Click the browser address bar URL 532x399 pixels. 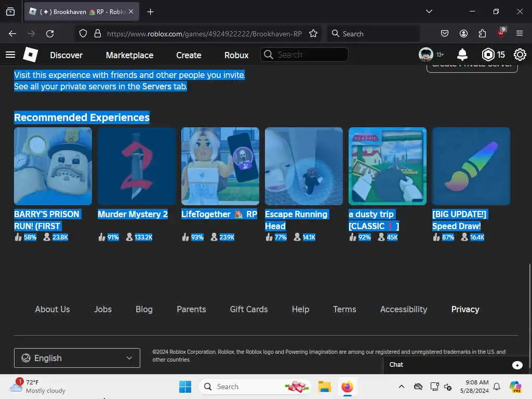(204, 34)
